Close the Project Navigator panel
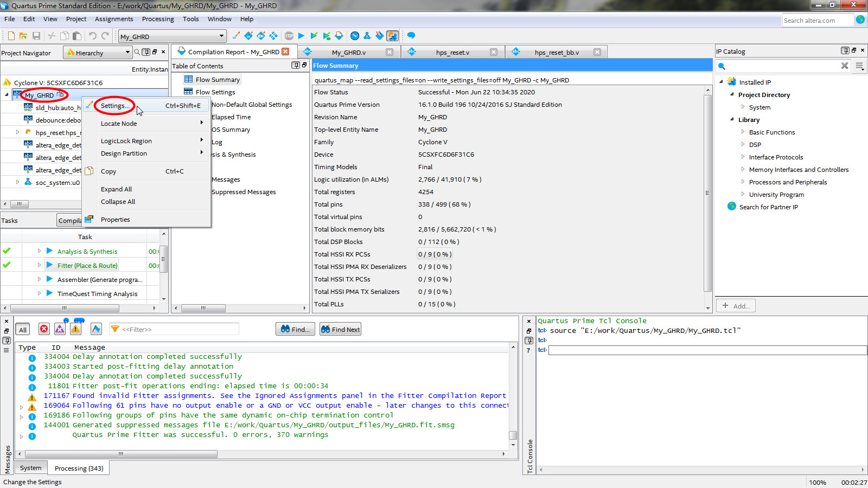868x488 pixels. [x=163, y=52]
